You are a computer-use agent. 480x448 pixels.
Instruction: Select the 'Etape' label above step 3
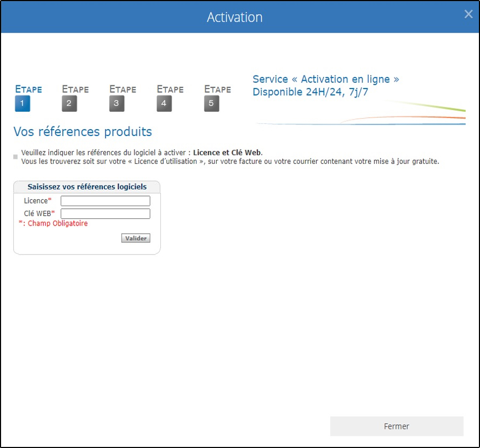pos(123,89)
